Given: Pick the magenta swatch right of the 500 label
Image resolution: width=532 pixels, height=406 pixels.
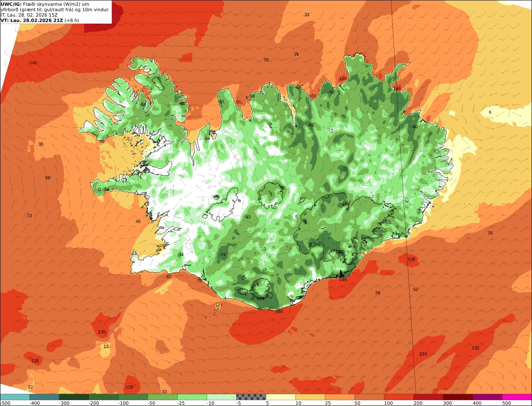Looking at the screenshot, I should point(517,397).
